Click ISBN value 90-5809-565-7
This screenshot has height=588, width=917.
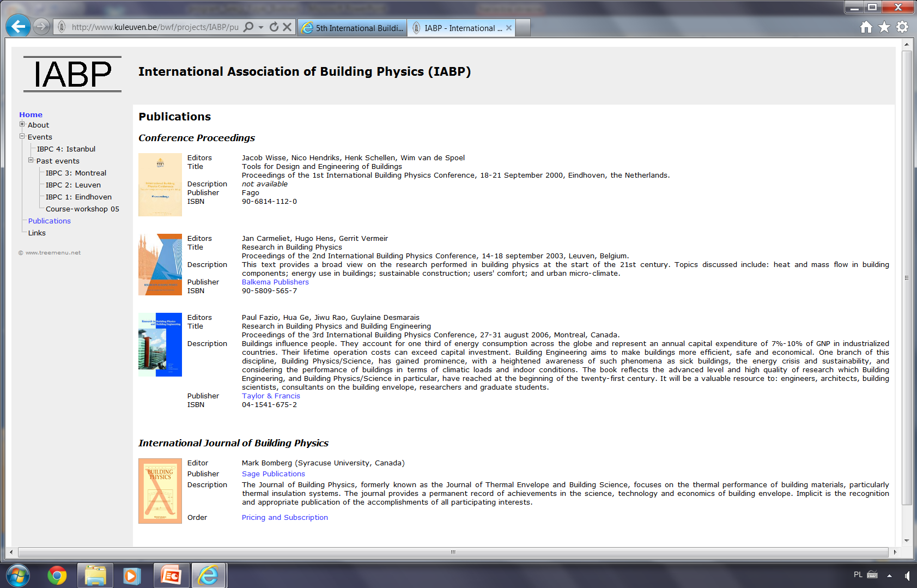click(x=269, y=290)
